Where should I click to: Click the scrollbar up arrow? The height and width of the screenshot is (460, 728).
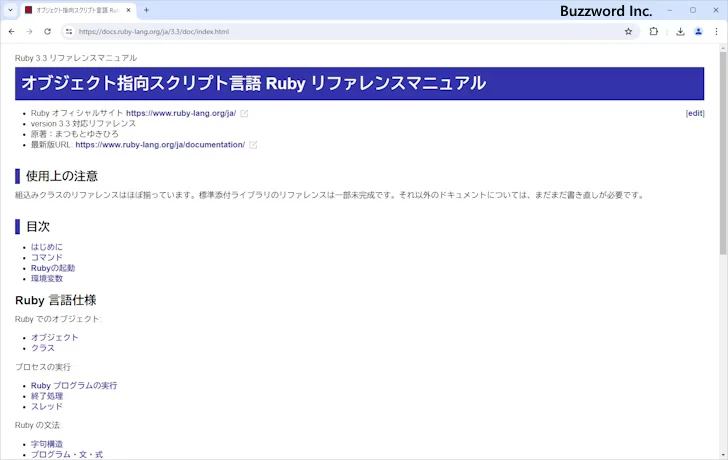pyautogui.click(x=723, y=48)
